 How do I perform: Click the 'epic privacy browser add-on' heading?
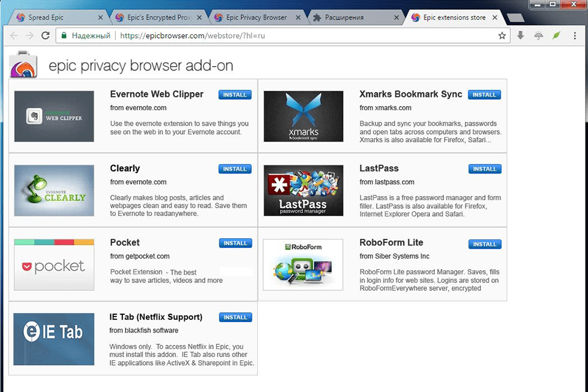click(141, 66)
